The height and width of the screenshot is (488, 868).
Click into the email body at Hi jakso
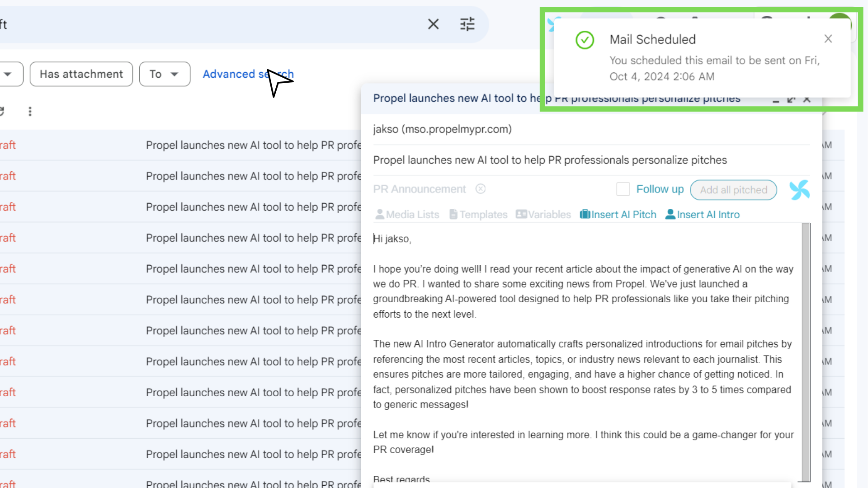[x=392, y=239]
